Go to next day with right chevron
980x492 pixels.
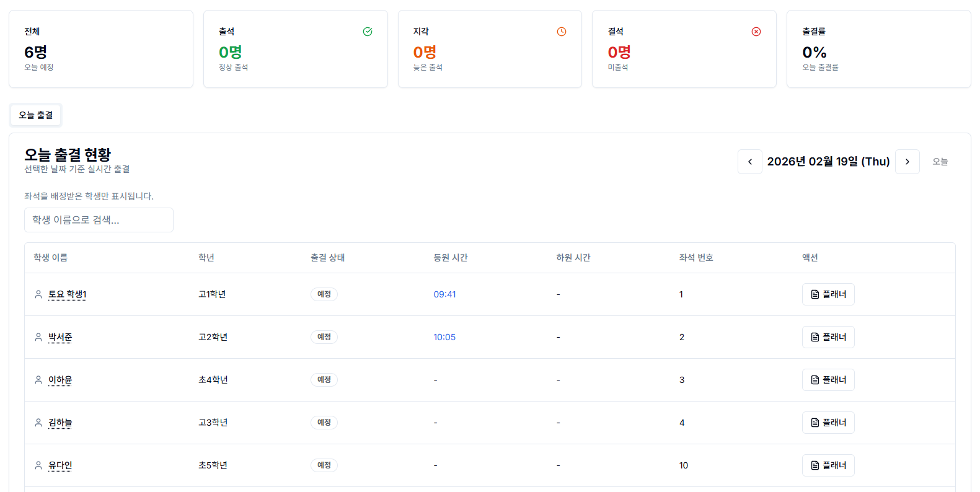point(907,162)
